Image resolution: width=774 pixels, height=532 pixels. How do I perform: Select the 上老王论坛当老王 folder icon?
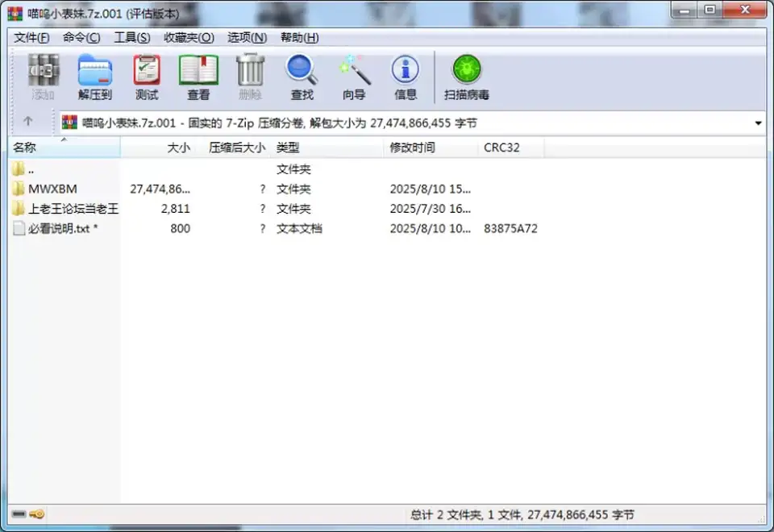click(x=19, y=208)
